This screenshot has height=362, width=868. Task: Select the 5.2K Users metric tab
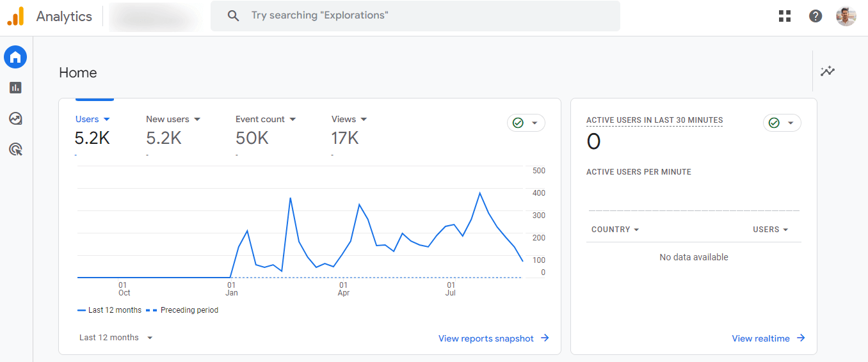point(92,138)
